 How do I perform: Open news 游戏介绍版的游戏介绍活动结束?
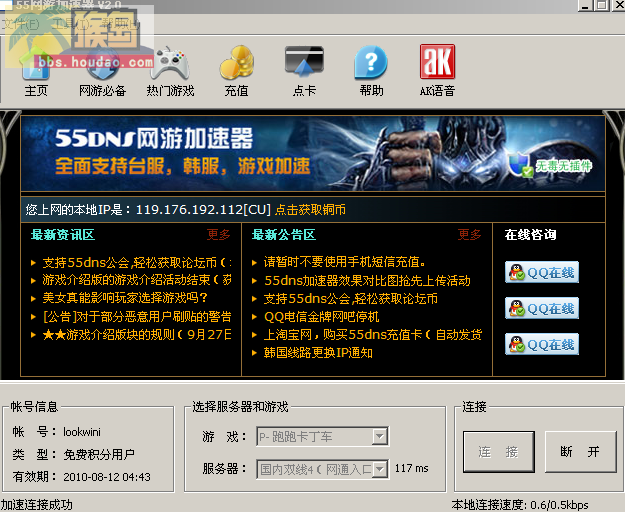pos(137,280)
